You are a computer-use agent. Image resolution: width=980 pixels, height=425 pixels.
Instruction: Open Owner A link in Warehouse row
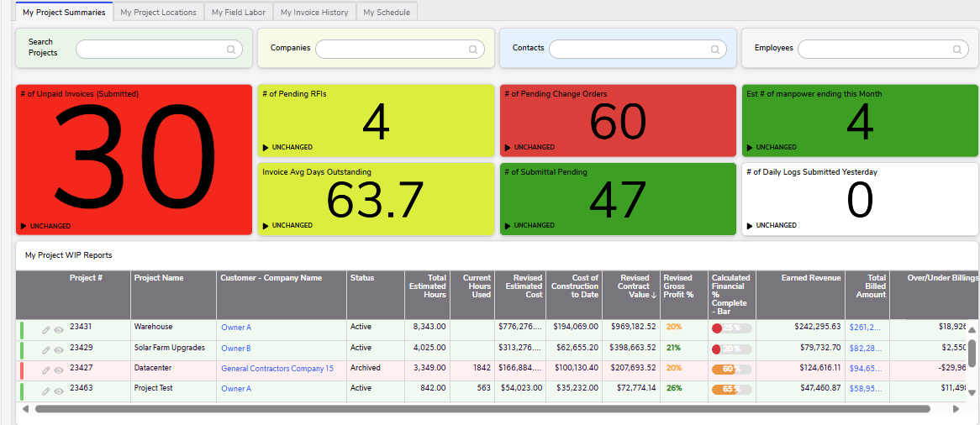(x=236, y=328)
